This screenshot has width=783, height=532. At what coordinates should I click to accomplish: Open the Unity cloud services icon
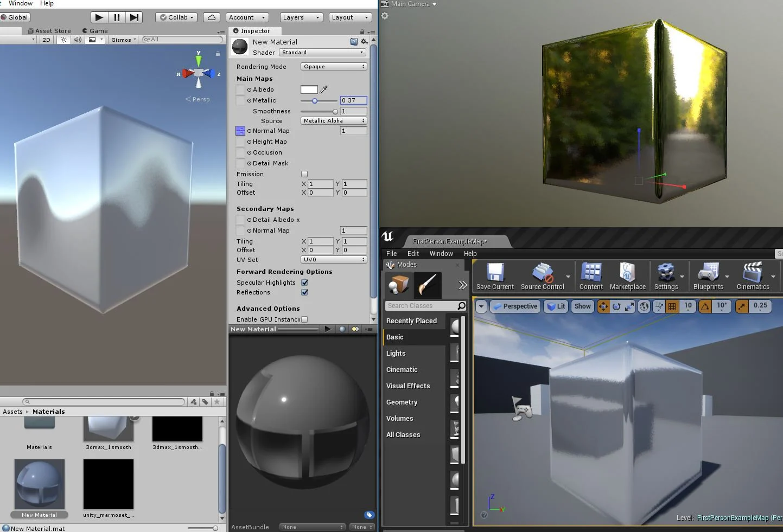[x=212, y=17]
